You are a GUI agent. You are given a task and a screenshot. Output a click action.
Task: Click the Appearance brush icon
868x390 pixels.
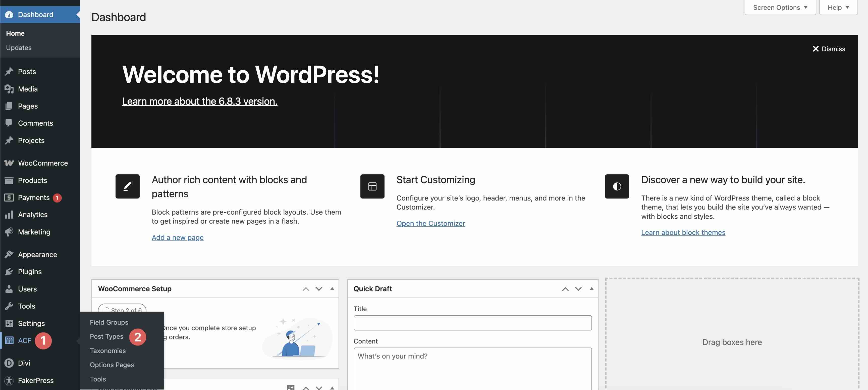pos(9,254)
